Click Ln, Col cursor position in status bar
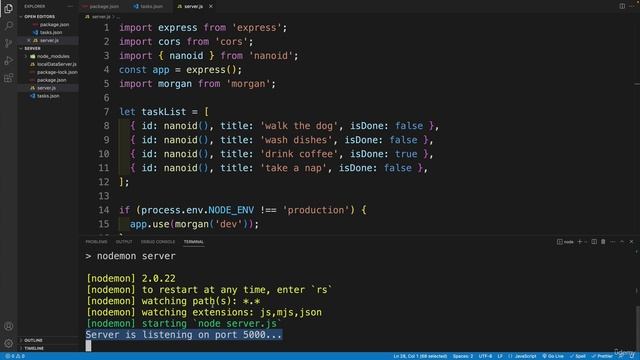This screenshot has width=640, height=360. (420, 356)
